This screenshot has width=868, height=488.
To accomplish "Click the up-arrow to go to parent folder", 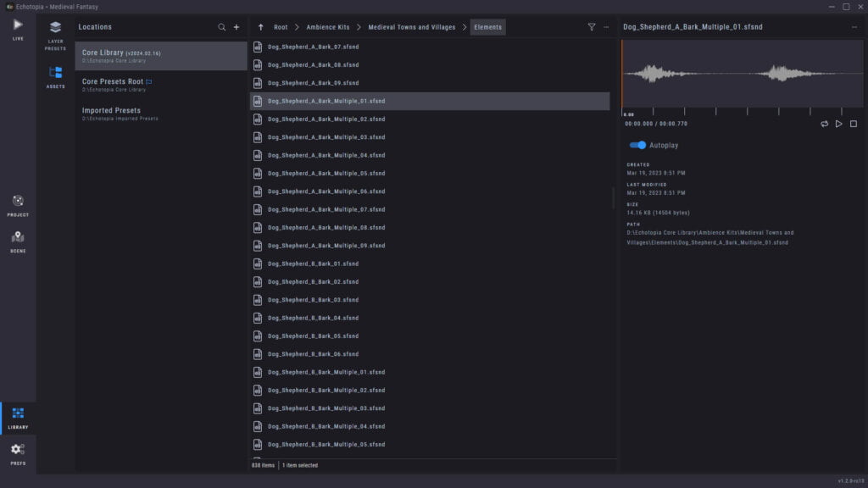I will (x=259, y=26).
